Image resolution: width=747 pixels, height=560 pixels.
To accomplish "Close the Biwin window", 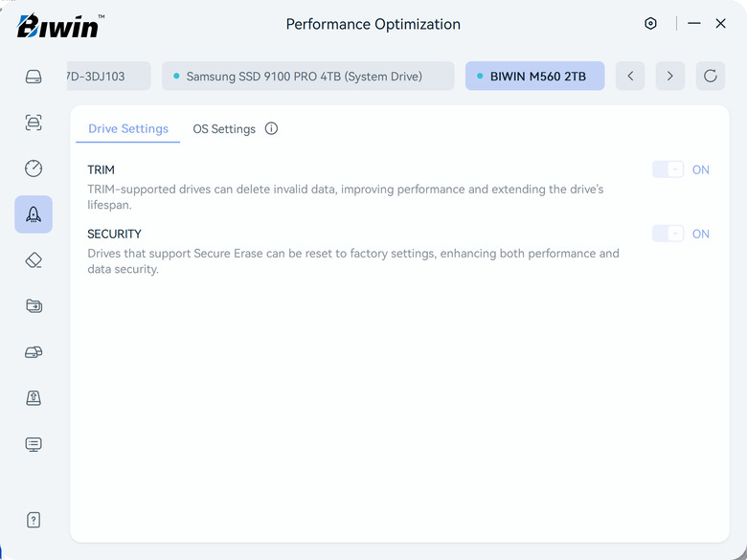I will coord(720,23).
